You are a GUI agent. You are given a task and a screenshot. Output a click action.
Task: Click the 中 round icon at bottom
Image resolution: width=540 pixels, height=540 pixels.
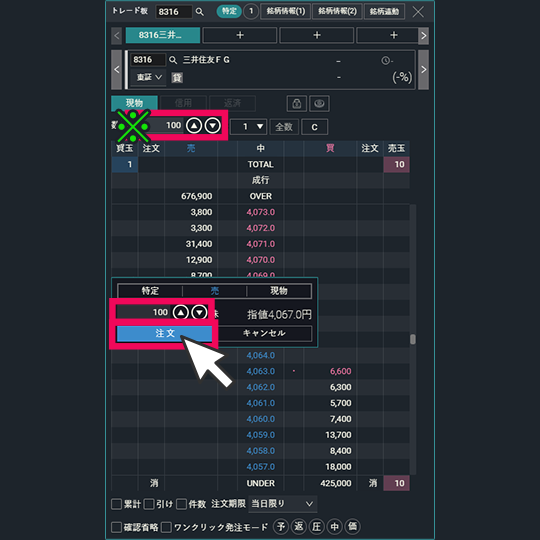pos(334,526)
